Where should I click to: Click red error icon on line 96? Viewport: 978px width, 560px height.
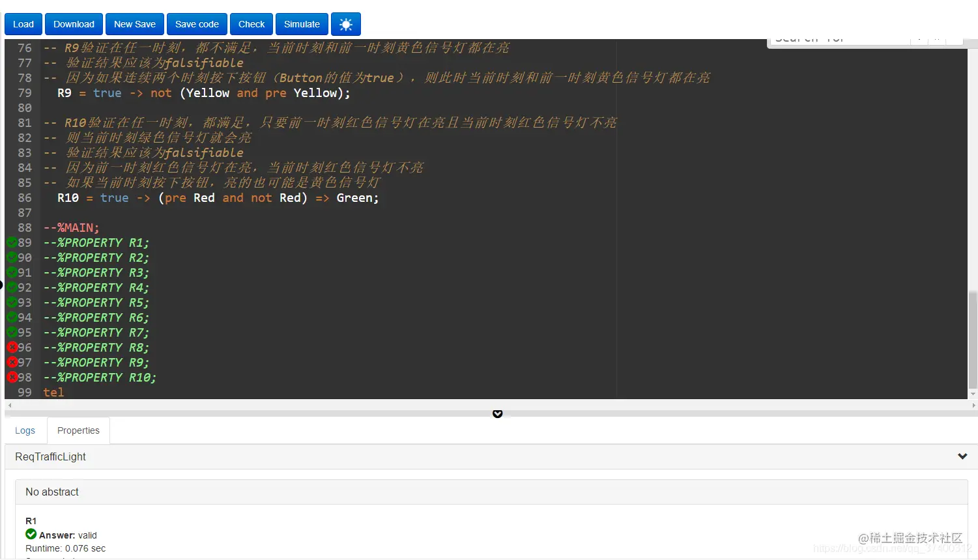click(12, 347)
